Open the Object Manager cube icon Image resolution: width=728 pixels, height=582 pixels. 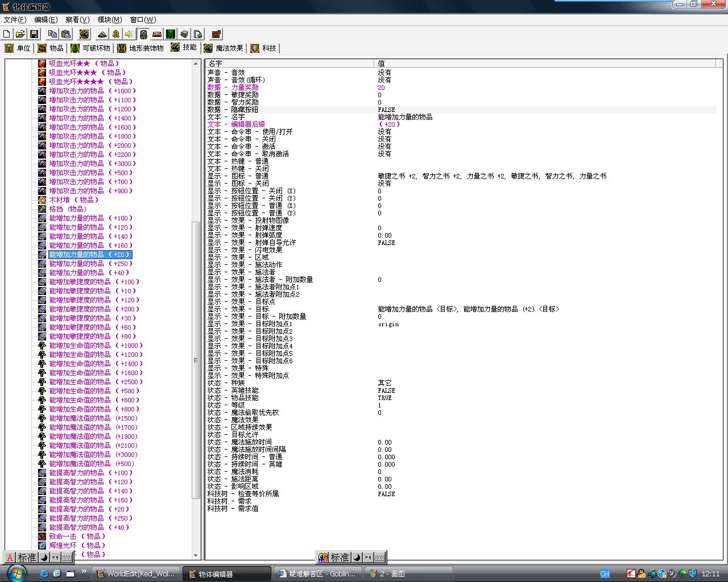tap(184, 34)
